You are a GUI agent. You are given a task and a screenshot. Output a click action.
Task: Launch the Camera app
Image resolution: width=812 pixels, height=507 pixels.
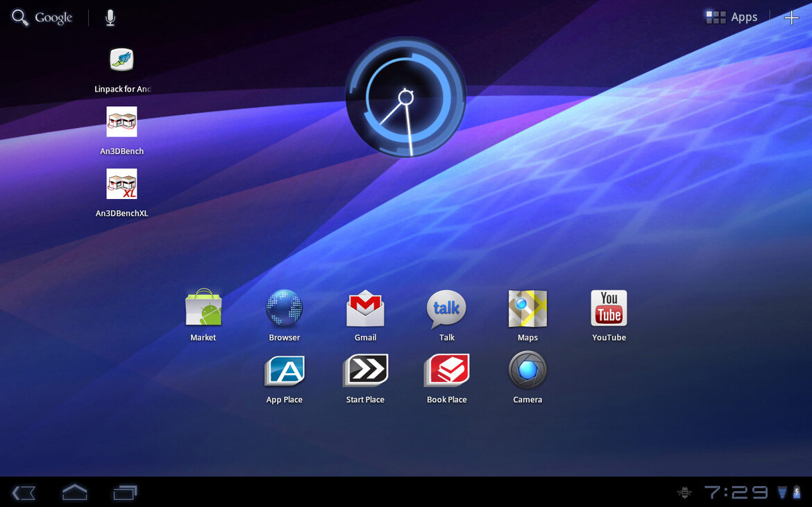[x=527, y=370]
